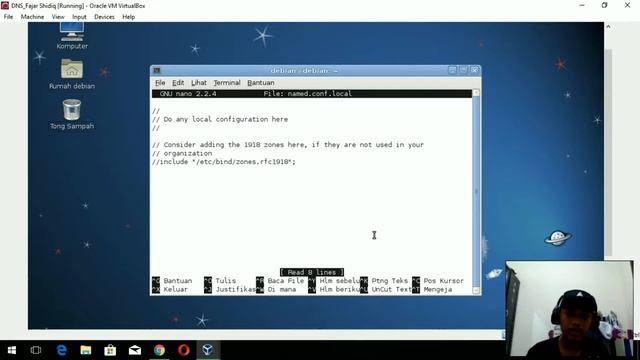Click the '// organization' comment line
Image resolution: width=640 pixels, height=360 pixels.
[x=182, y=153]
